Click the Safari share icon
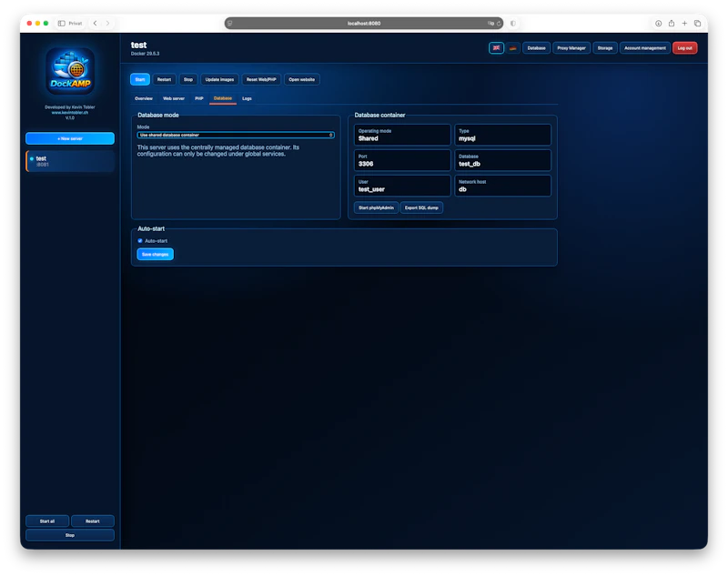Screen dimensions: 728x576 [672, 24]
